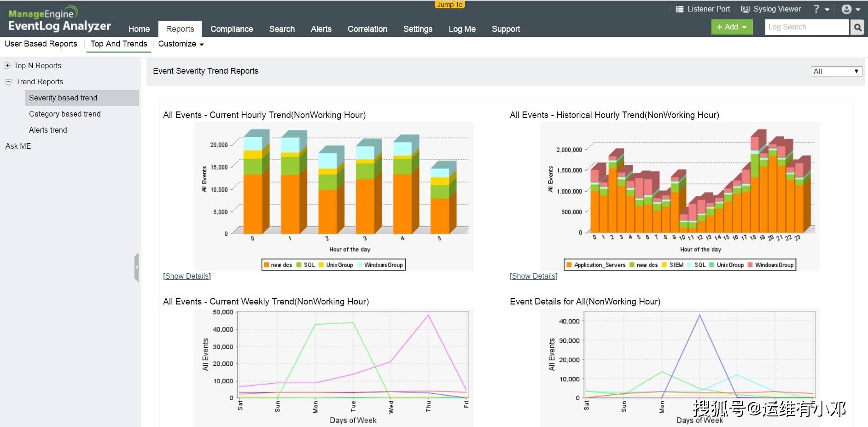Image resolution: width=868 pixels, height=427 pixels.
Task: Show Details for Current Hourly Trend
Action: [187, 276]
